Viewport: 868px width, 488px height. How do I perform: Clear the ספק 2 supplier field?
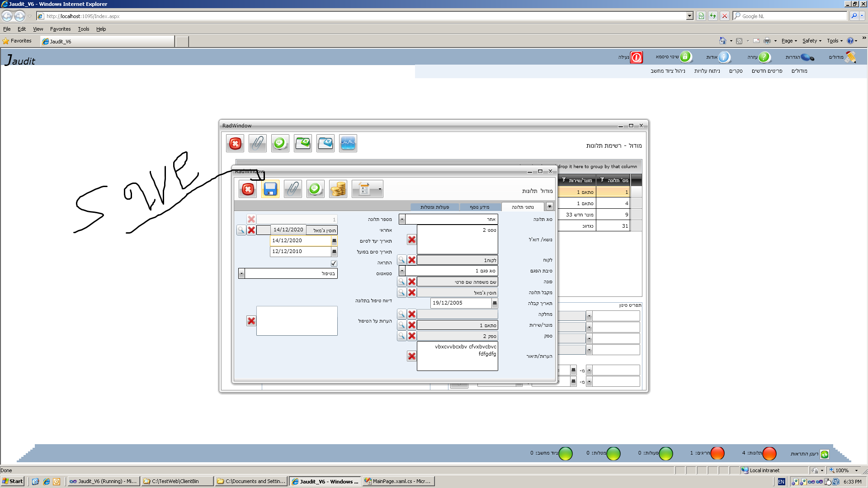pyautogui.click(x=412, y=336)
